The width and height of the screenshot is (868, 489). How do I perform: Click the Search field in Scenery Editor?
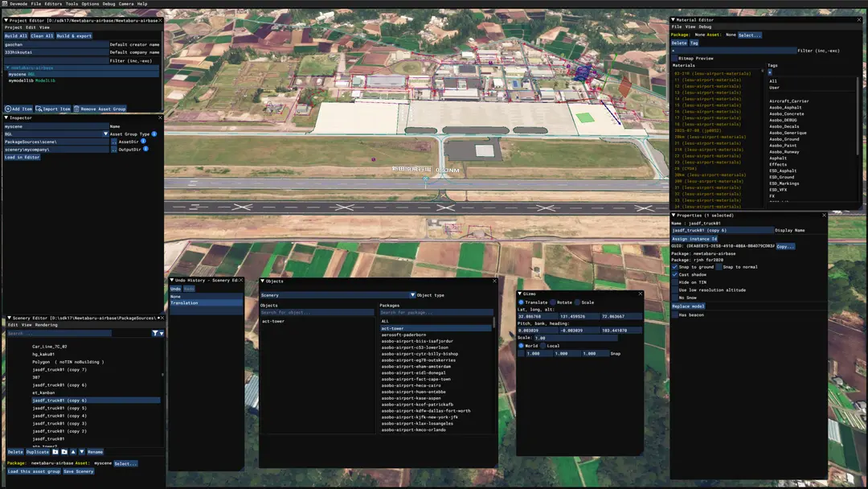[59, 334]
